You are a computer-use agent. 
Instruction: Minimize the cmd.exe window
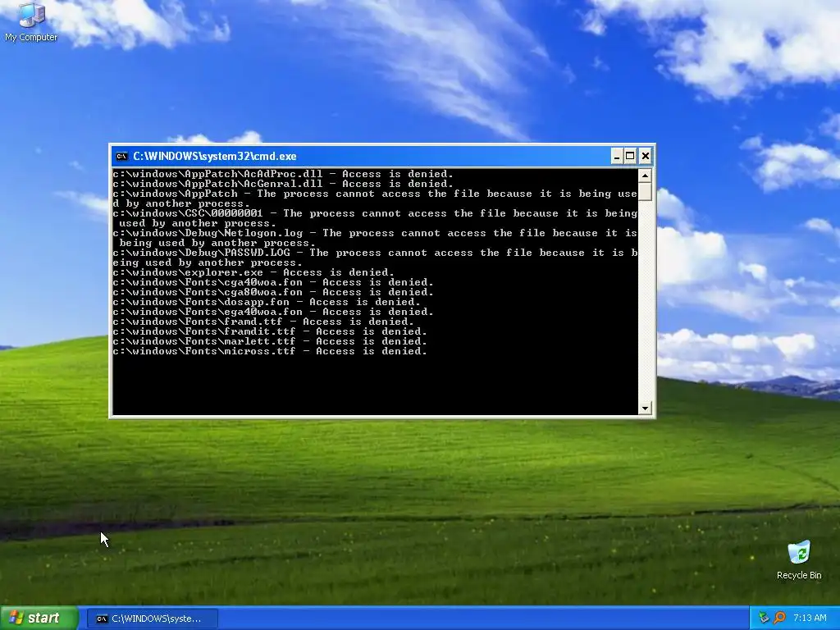tap(617, 156)
